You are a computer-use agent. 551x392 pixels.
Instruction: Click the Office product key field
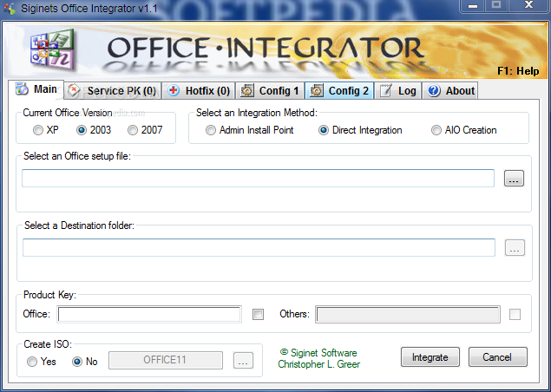click(x=149, y=314)
